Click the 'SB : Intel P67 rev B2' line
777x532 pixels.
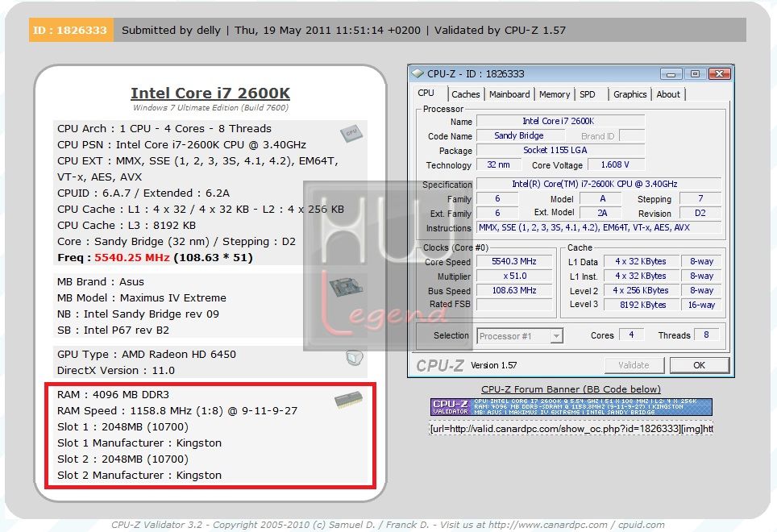tap(113, 330)
